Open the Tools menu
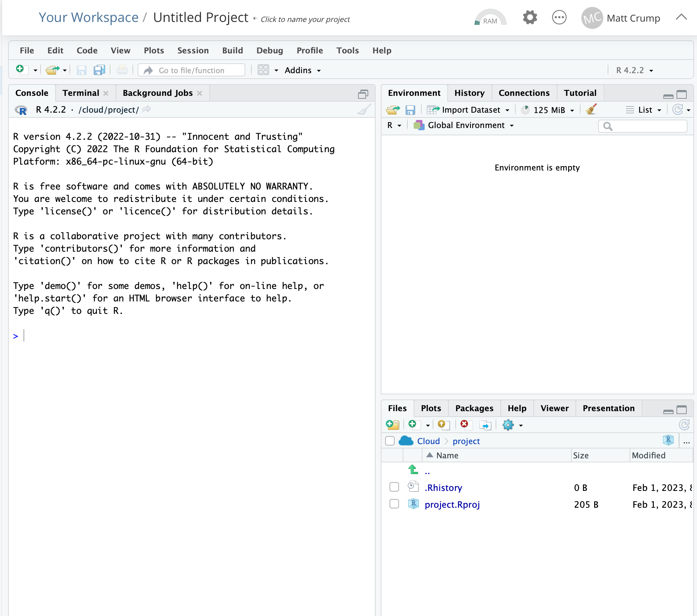The image size is (697, 616). [347, 50]
